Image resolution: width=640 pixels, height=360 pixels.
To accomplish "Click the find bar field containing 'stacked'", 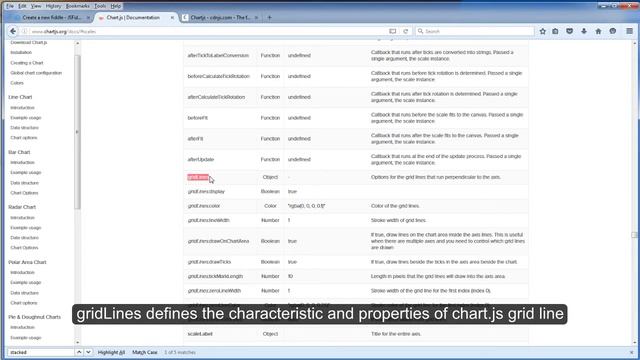I will [41, 352].
